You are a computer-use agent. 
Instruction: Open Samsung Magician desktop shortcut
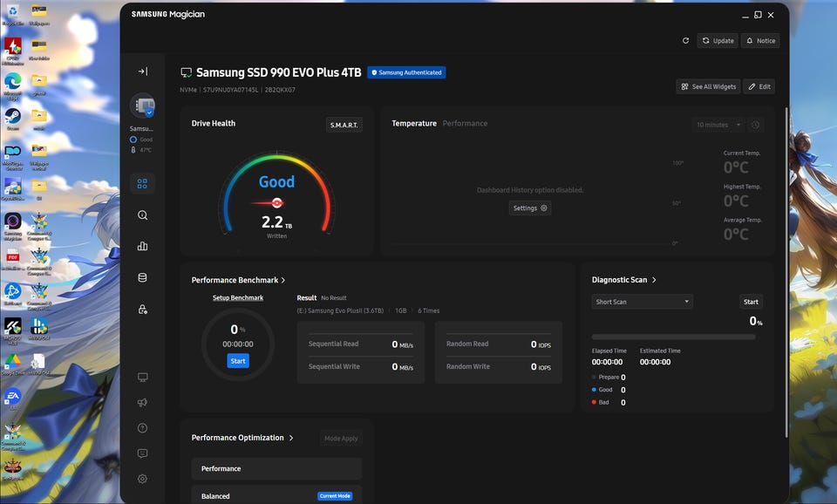13,227
